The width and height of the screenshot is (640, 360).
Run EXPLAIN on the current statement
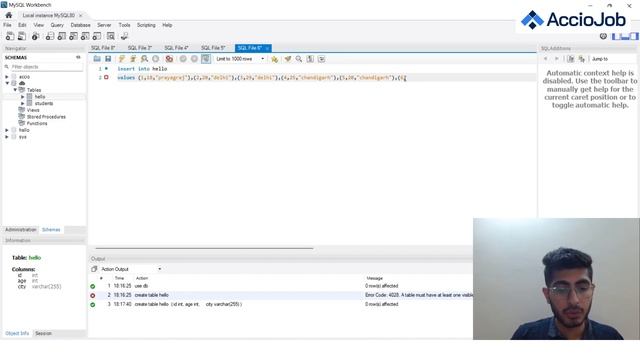point(144,59)
